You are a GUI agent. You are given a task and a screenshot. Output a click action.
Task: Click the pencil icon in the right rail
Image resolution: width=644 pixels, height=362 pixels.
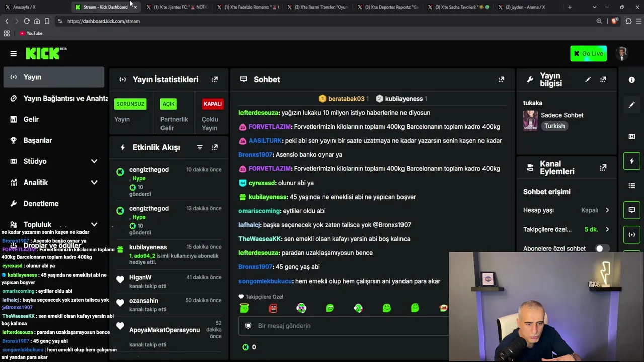pos(632,105)
